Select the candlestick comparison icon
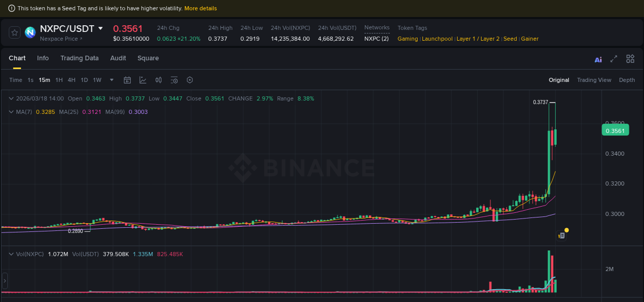Screen dimensions: 644x302 click(x=158, y=80)
